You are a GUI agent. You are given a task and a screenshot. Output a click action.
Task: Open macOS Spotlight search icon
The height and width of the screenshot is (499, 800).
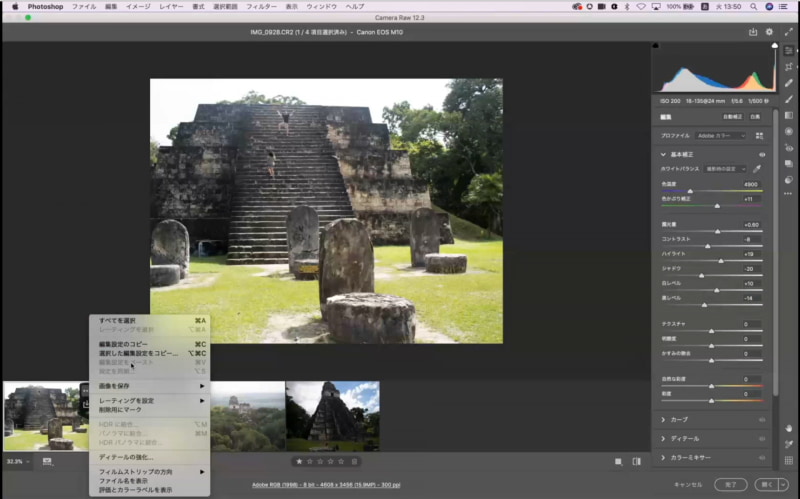754,7
